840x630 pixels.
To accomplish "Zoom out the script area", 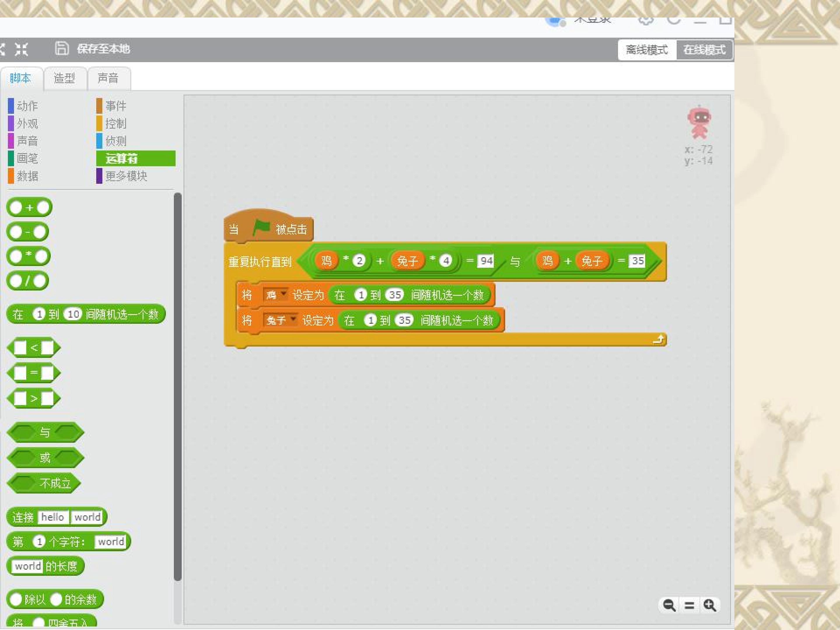I will pos(669,605).
